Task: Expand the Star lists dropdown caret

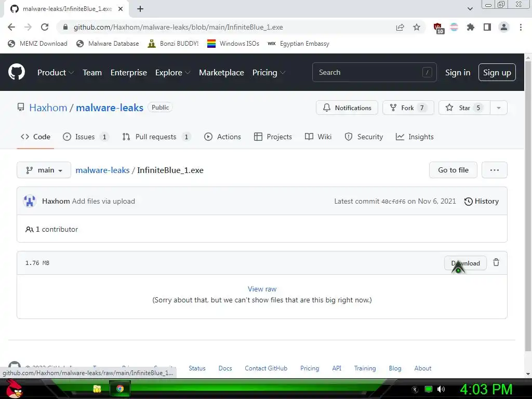Action: click(x=498, y=108)
